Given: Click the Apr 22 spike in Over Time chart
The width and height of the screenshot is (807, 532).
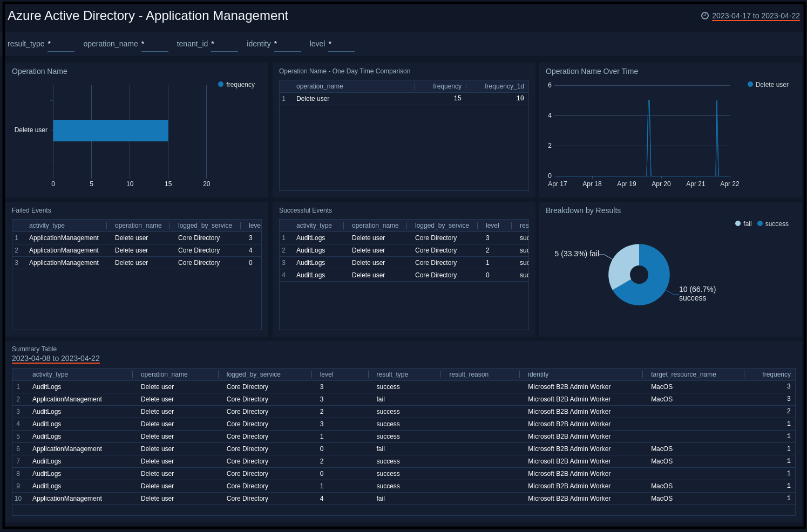Looking at the screenshot, I should (717, 138).
